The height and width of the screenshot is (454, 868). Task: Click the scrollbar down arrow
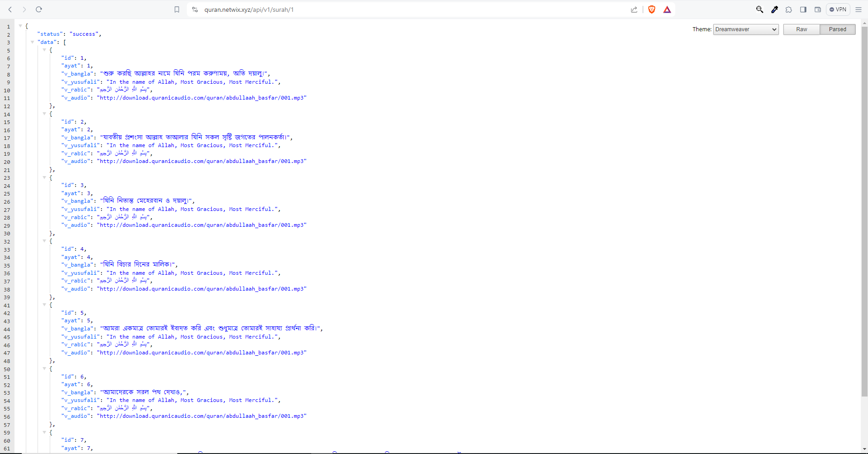tap(864, 449)
